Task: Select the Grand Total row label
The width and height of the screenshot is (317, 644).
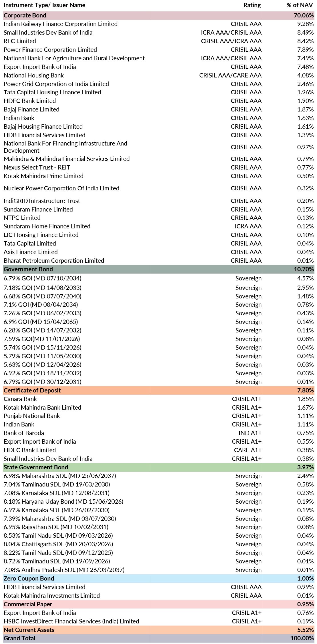Action: 19,638
